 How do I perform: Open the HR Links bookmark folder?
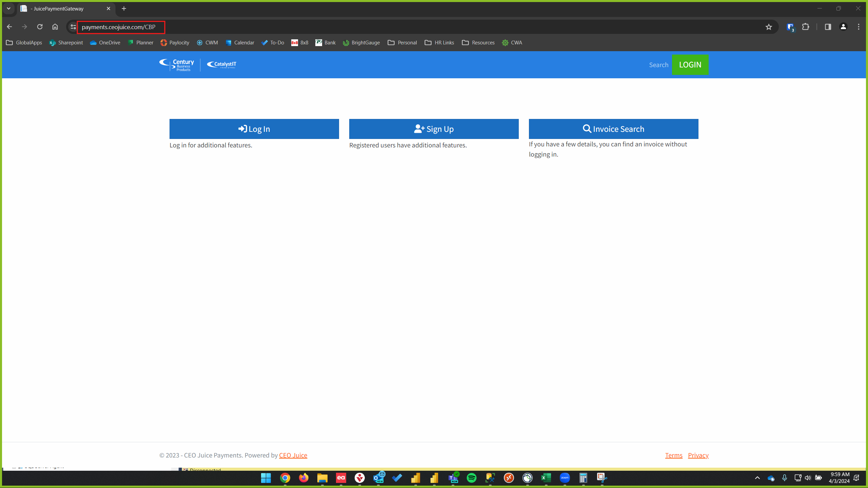tap(439, 43)
